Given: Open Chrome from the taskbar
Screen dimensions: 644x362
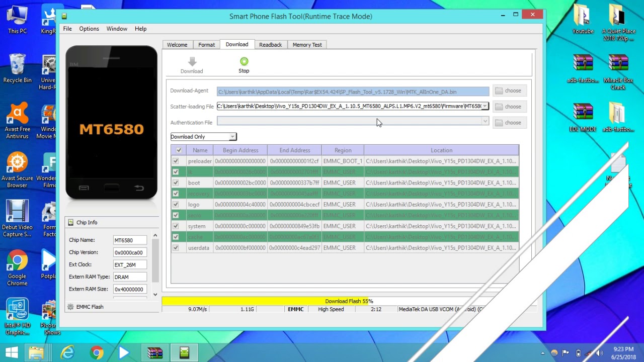Looking at the screenshot, I should 97,353.
